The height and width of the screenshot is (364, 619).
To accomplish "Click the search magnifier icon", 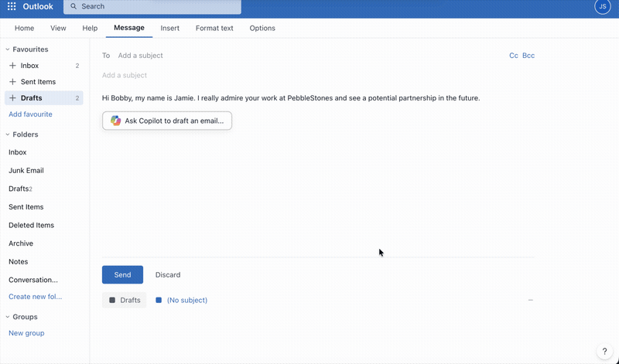I will [74, 6].
